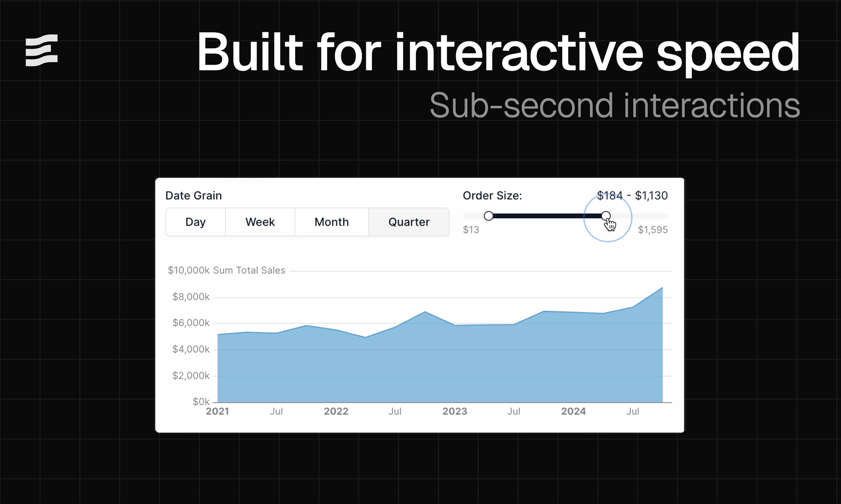Click the right Order Size slider handle
Image resolution: width=841 pixels, height=504 pixels.
click(x=607, y=216)
